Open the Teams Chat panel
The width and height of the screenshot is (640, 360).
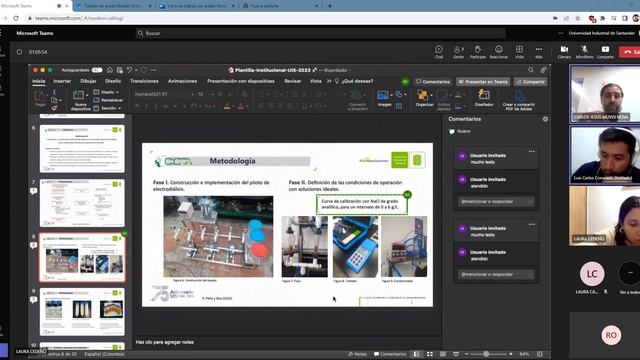439,52
